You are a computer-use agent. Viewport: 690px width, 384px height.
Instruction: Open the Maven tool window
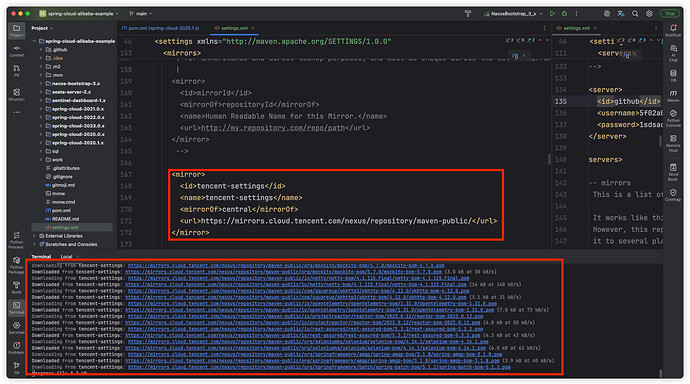[x=673, y=96]
